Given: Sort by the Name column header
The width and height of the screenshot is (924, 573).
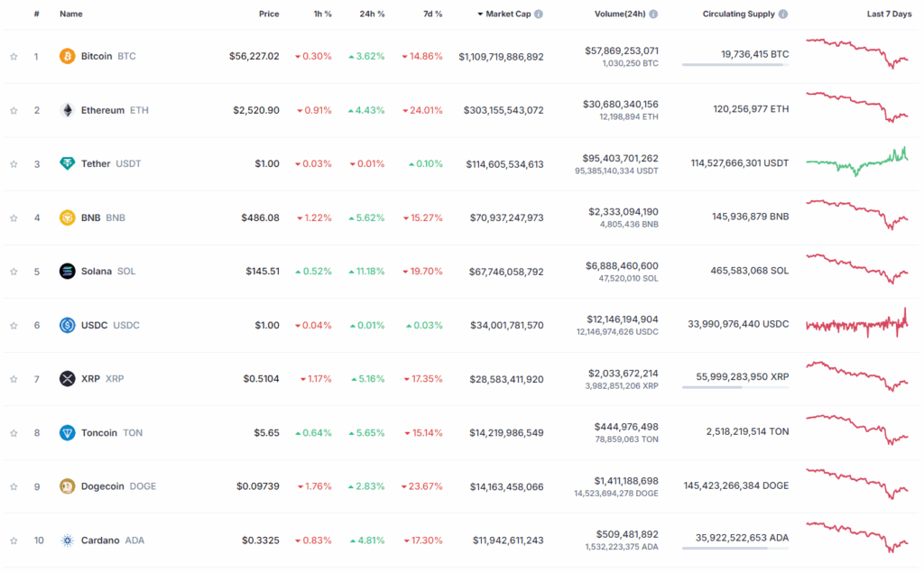Looking at the screenshot, I should 70,14.
